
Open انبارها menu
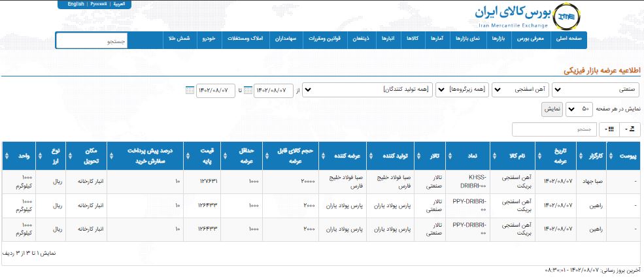[388, 38]
